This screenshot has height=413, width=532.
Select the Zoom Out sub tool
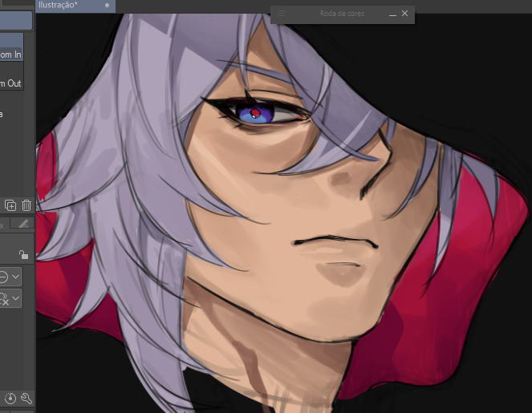tap(11, 76)
